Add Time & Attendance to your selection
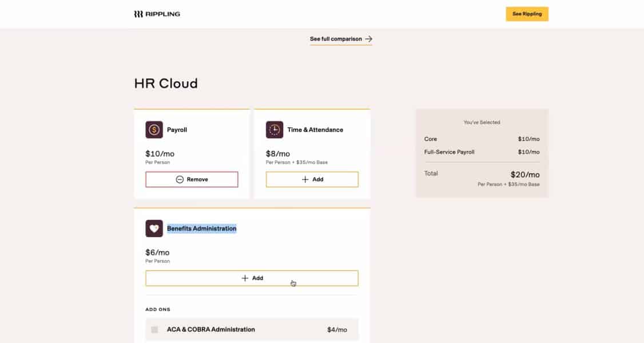Viewport: 644px width, 343px height. (x=312, y=179)
